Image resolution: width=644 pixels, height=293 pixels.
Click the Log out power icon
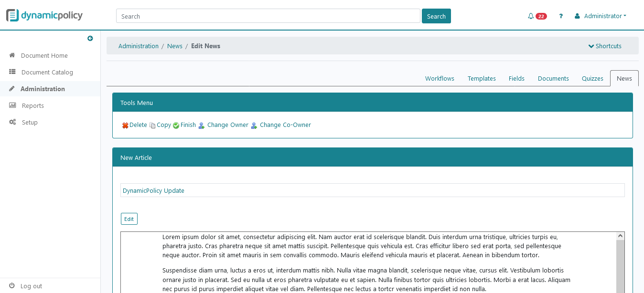12,286
